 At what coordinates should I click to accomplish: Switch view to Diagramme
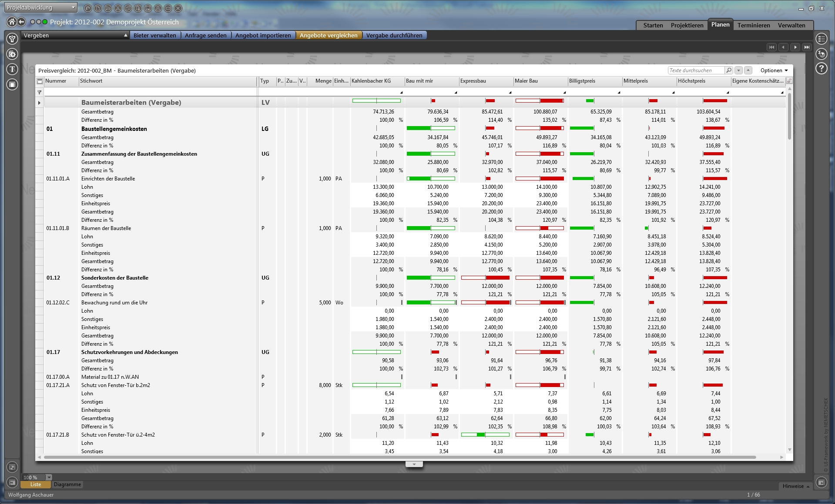67,484
